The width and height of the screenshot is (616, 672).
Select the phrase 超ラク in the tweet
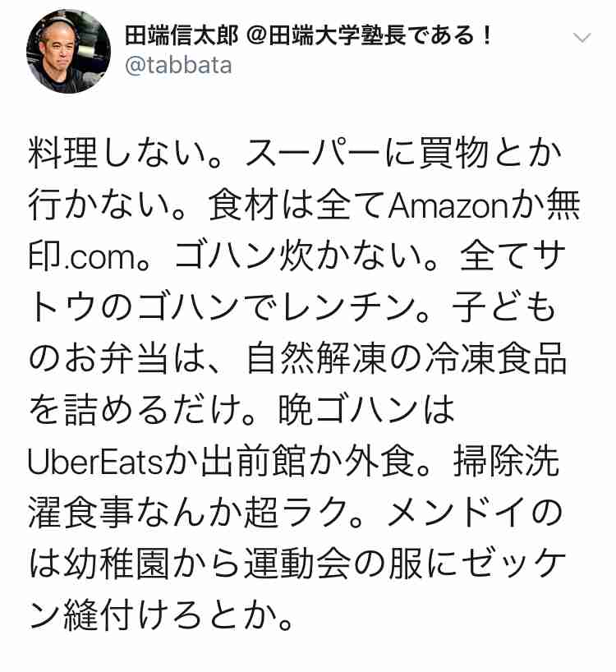coord(295,513)
